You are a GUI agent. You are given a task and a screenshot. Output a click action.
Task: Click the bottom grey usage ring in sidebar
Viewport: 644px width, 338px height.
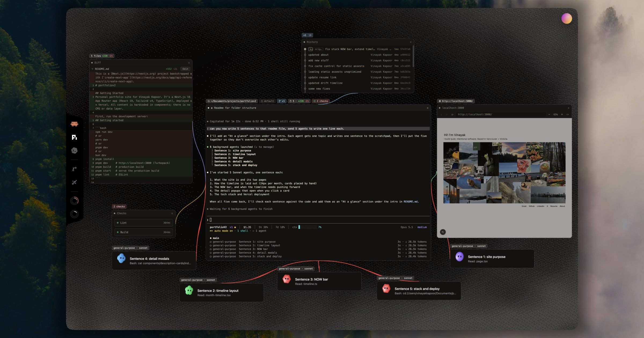pyautogui.click(x=74, y=214)
